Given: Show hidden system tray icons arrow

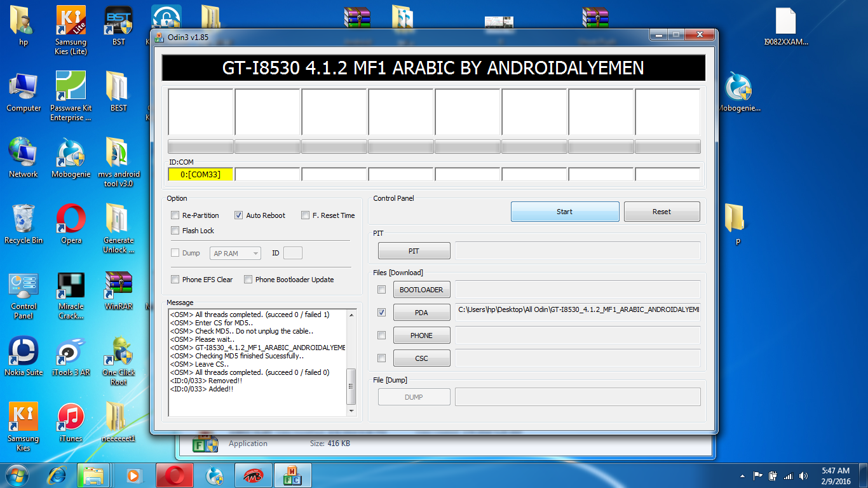Looking at the screenshot, I should (743, 476).
